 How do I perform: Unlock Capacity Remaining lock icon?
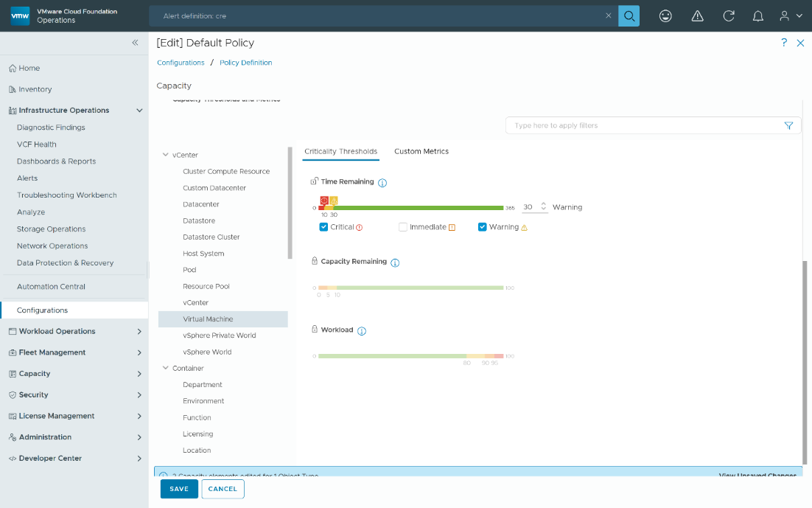click(x=315, y=262)
